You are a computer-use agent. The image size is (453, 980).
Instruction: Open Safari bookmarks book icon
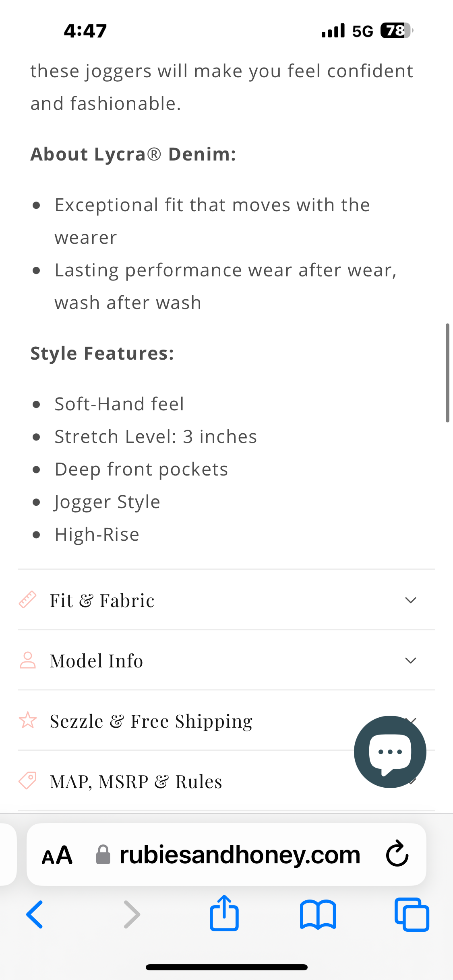(x=318, y=914)
